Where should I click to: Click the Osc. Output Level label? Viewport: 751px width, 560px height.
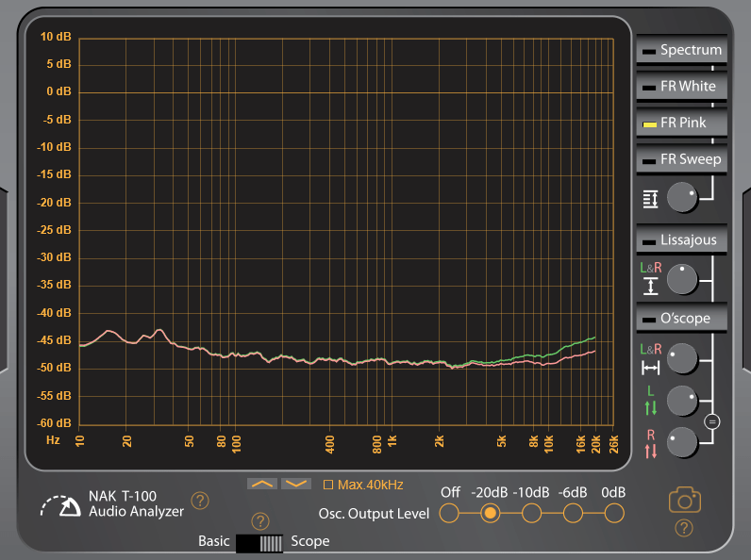pos(374,514)
